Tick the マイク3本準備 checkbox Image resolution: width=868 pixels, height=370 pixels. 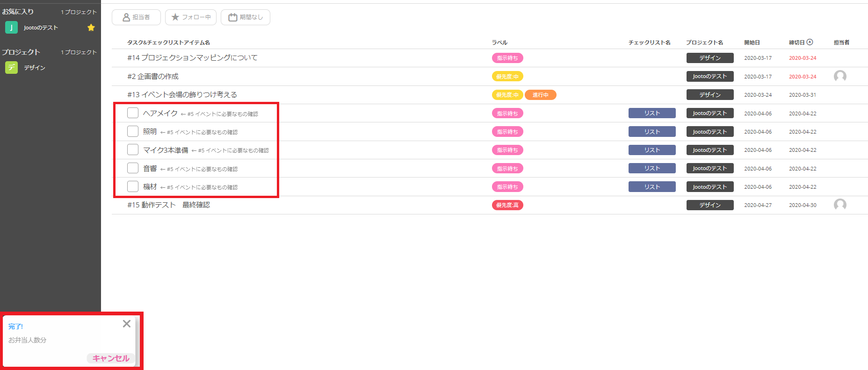point(133,149)
